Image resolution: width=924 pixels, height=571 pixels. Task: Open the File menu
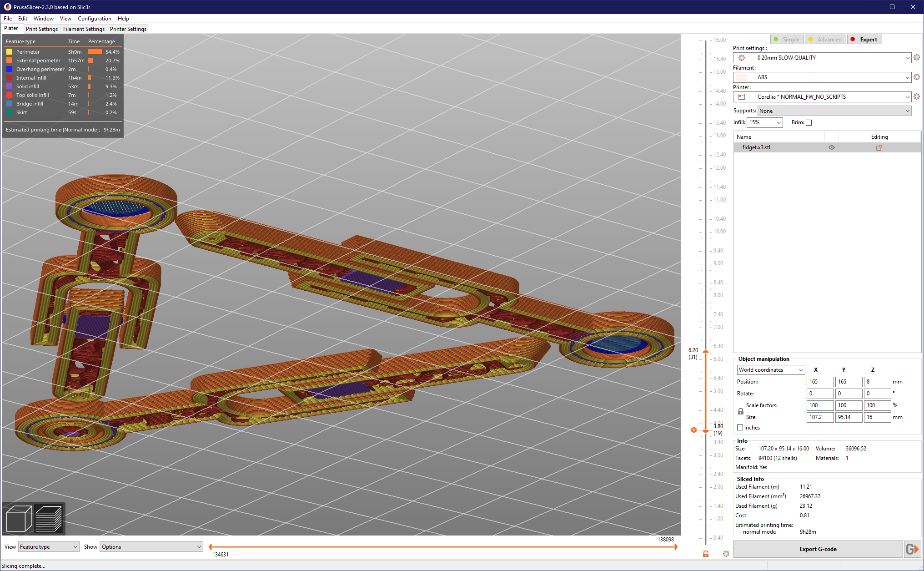(8, 19)
